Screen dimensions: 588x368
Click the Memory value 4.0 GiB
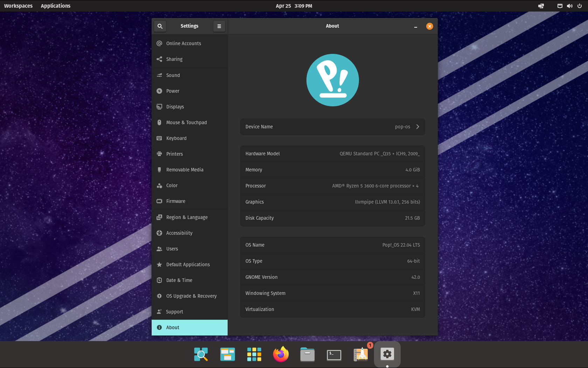tap(413, 170)
